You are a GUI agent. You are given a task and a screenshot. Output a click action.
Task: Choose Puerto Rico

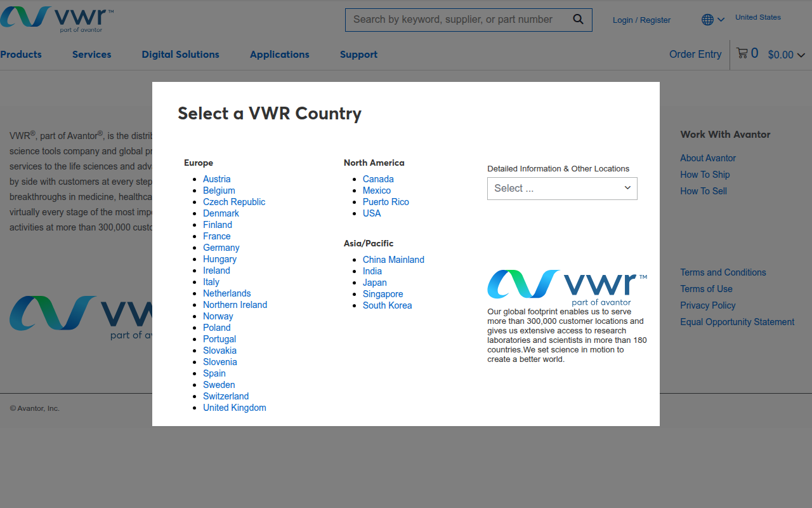[386, 202]
